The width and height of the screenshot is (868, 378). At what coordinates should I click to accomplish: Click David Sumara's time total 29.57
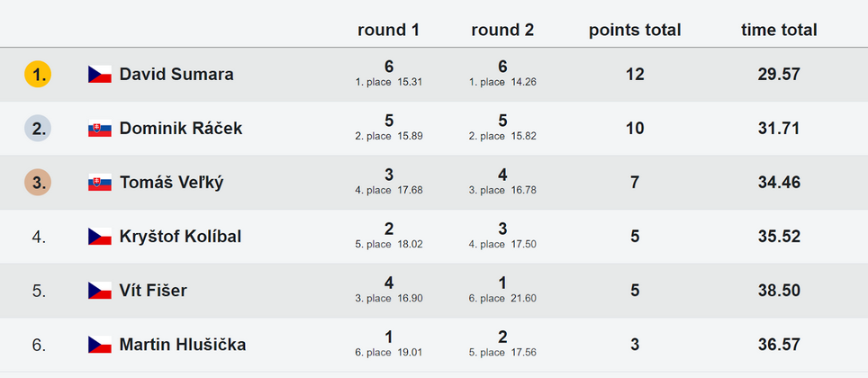click(779, 74)
